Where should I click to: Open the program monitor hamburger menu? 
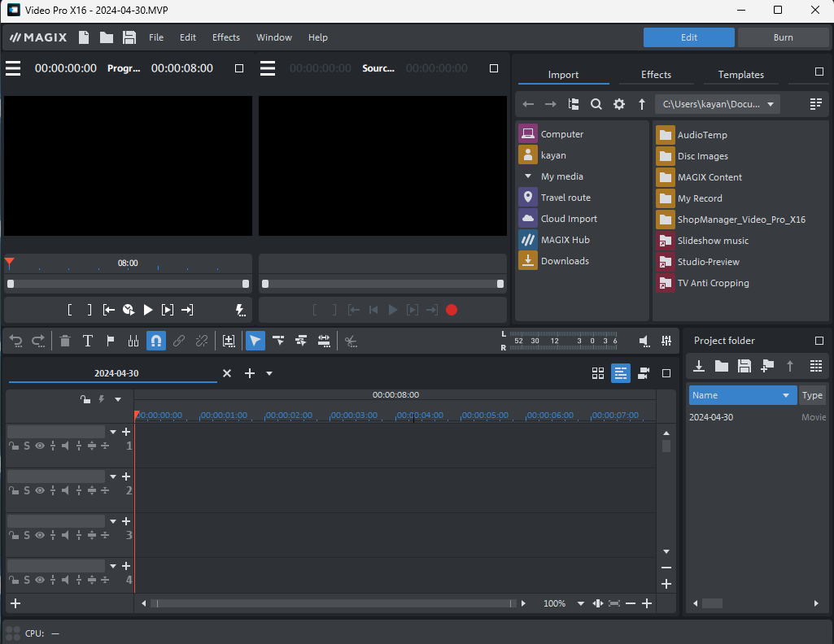[13, 68]
